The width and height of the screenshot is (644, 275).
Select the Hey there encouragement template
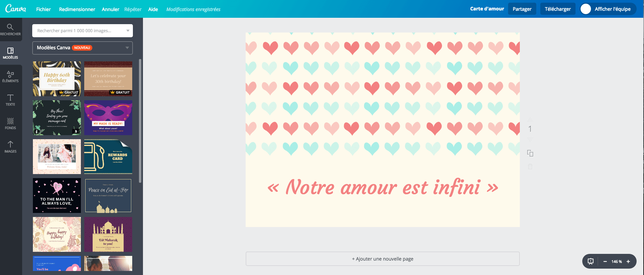tap(57, 118)
